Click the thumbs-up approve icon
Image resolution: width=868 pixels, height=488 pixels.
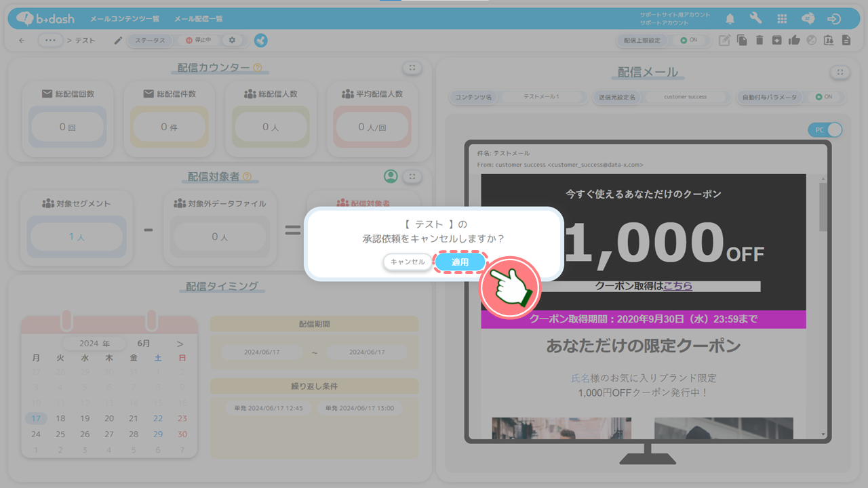click(794, 41)
